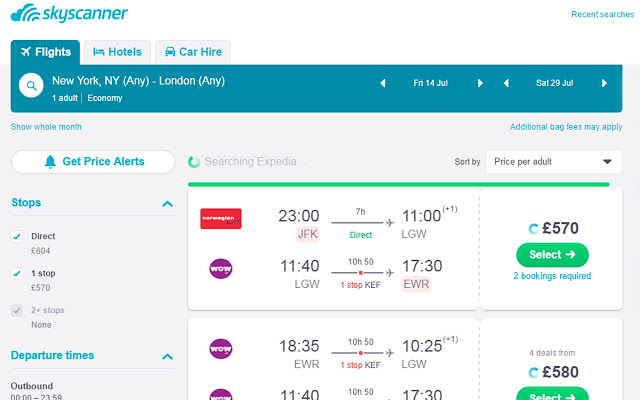
Task: Click the Fri 14 Jul outbound date
Action: [x=431, y=83]
